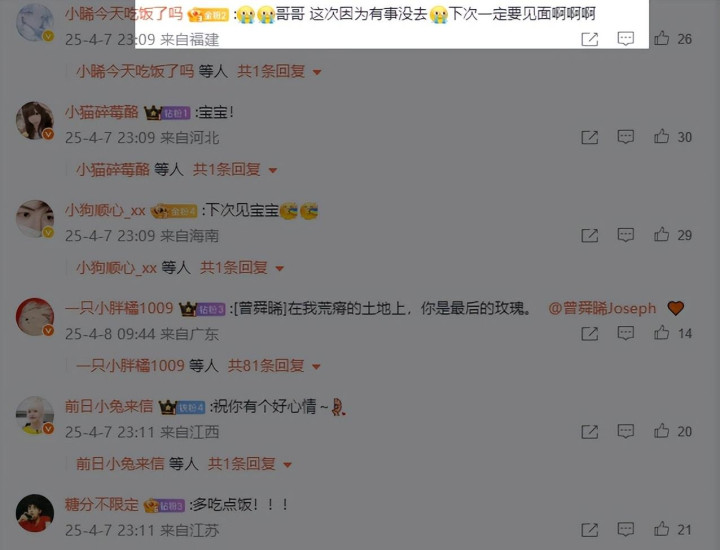Open the avatar of 小狗顺心_xx

pyautogui.click(x=35, y=219)
